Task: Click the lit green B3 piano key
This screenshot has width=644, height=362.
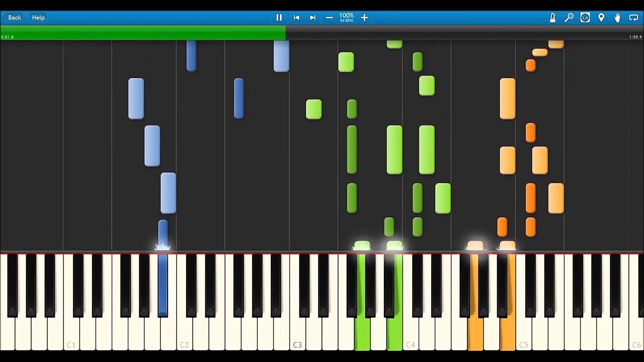Action: [x=394, y=332]
